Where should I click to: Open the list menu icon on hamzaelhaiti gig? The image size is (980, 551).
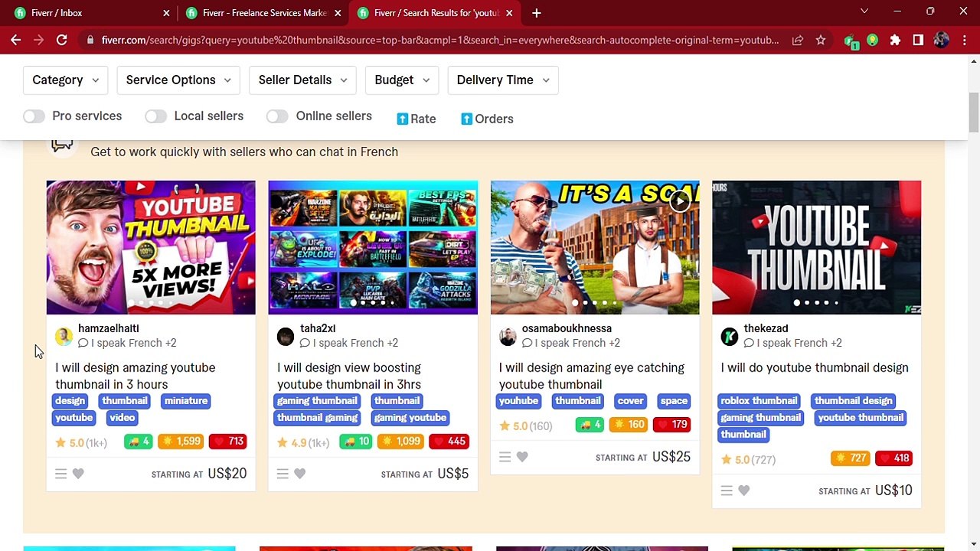tap(61, 474)
